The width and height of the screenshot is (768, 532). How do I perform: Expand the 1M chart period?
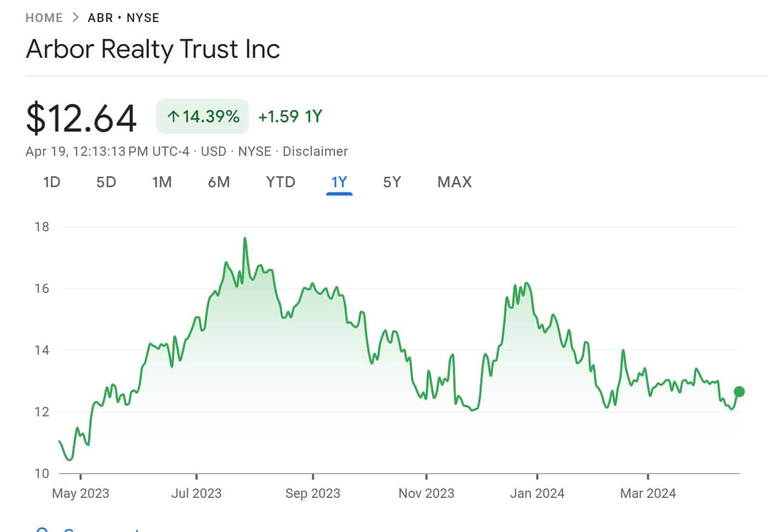pyautogui.click(x=163, y=182)
